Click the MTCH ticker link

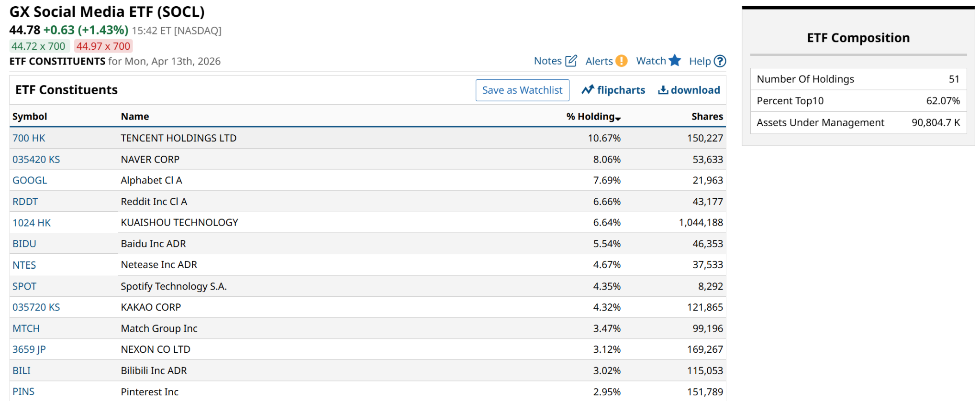click(26, 328)
